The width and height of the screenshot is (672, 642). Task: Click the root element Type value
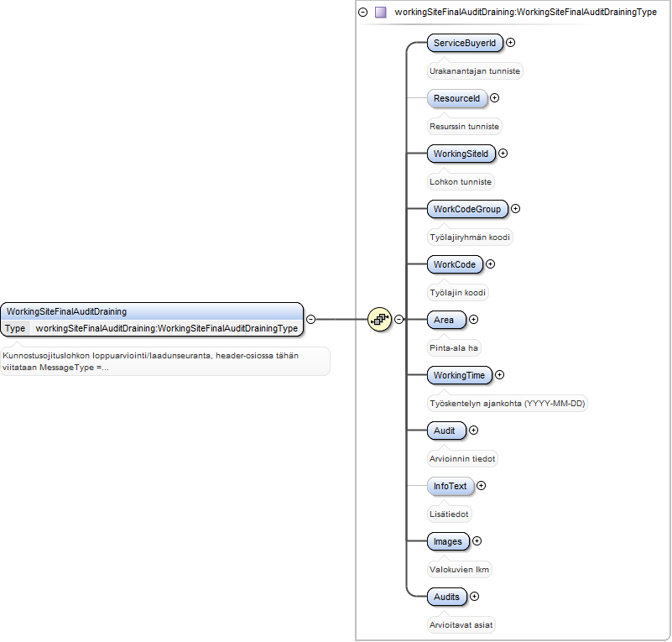pyautogui.click(x=167, y=328)
